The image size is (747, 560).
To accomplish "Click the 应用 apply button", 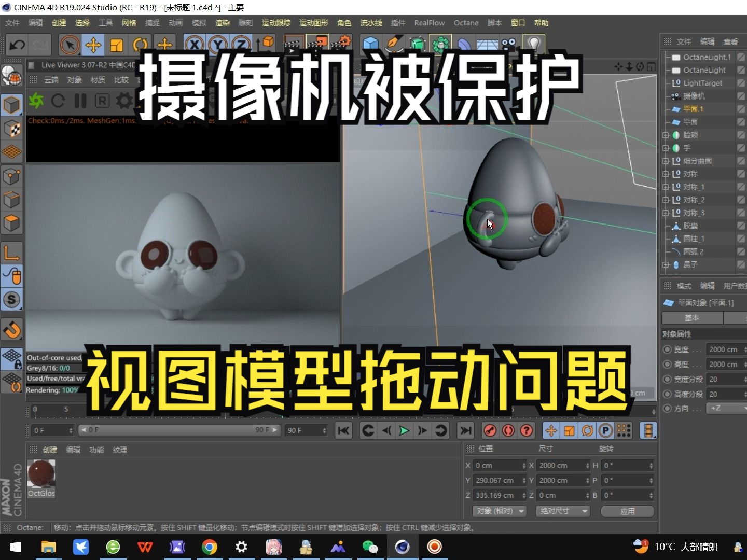I will click(x=627, y=511).
